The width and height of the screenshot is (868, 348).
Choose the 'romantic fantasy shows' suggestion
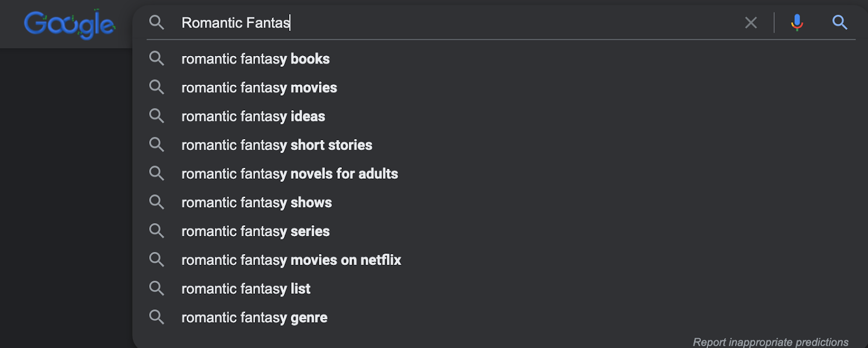257,203
